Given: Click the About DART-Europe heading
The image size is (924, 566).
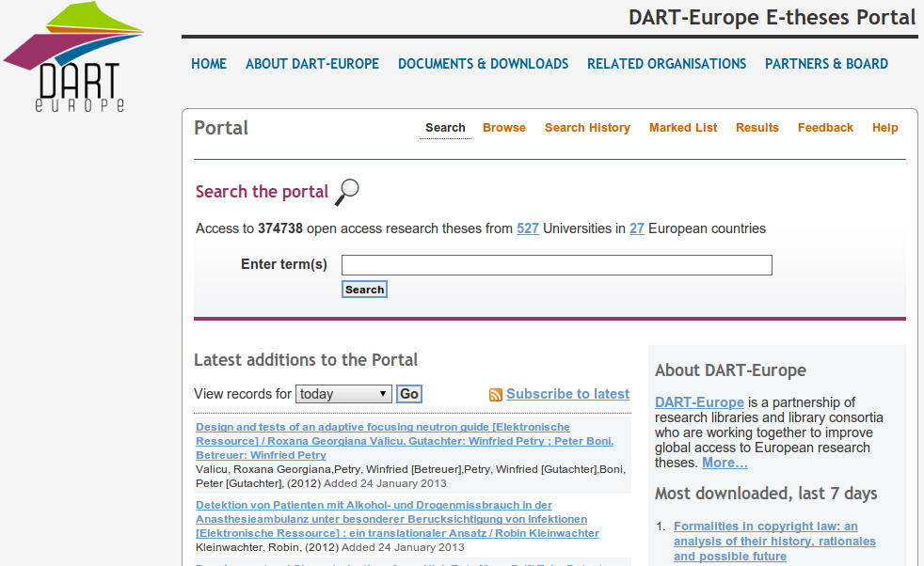Looking at the screenshot, I should pyautogui.click(x=730, y=370).
